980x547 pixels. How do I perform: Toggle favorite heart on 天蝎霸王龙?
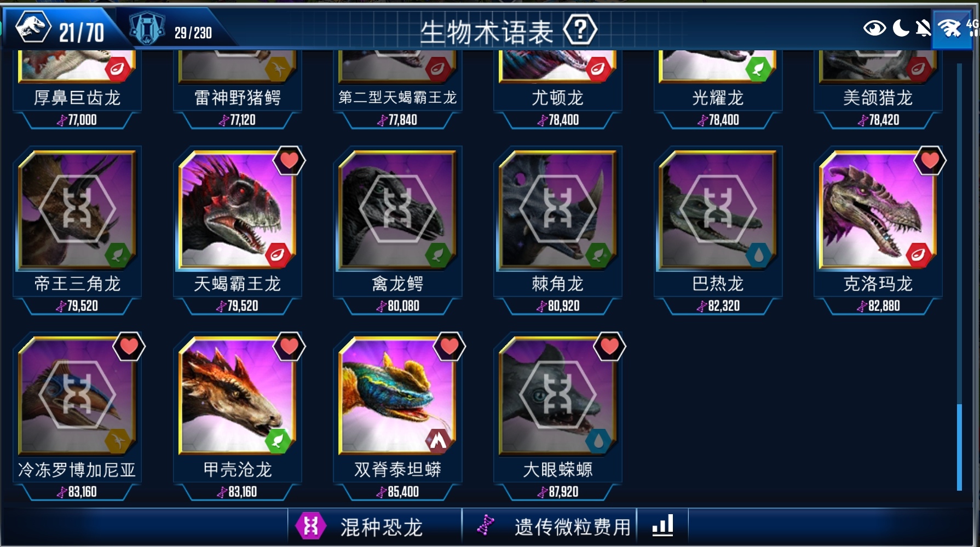pos(289,160)
